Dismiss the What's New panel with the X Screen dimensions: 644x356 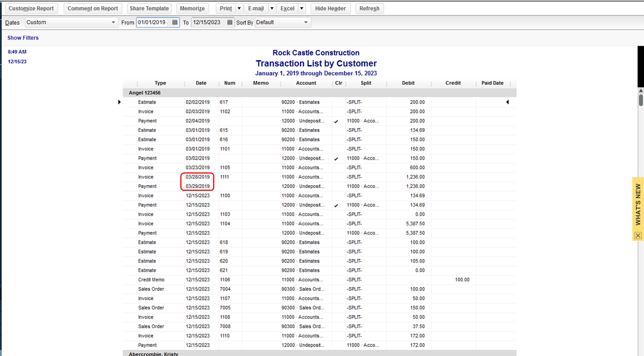(x=637, y=235)
